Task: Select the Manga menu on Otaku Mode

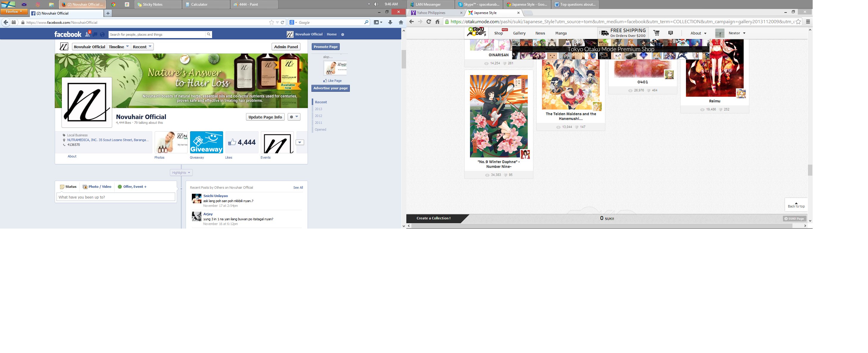Action: point(561,33)
